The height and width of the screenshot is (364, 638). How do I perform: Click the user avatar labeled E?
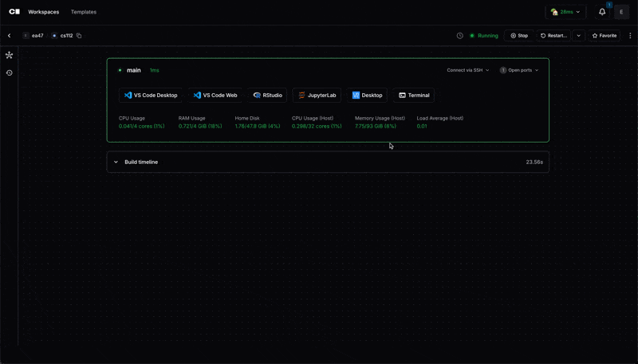[621, 12]
